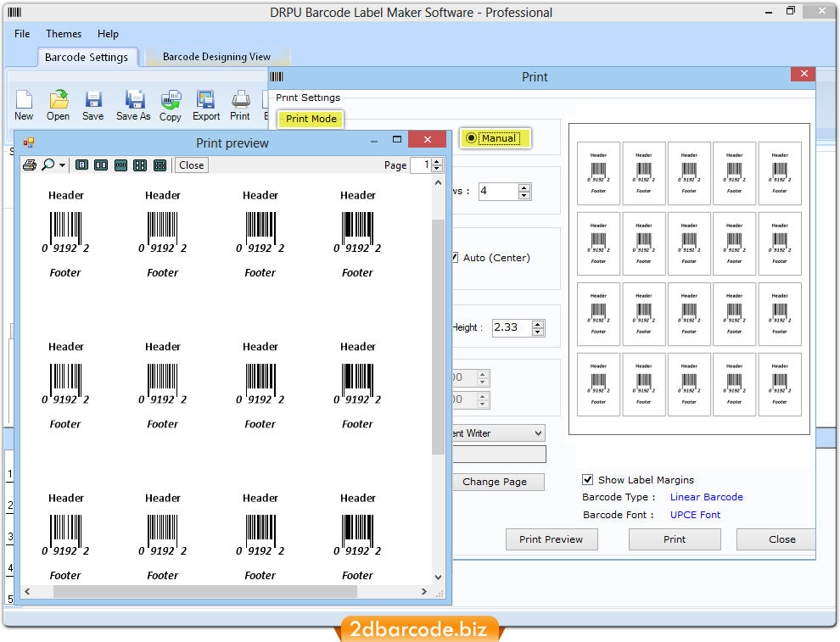Open the printer selection dropdown
The image size is (840, 642).
[538, 433]
